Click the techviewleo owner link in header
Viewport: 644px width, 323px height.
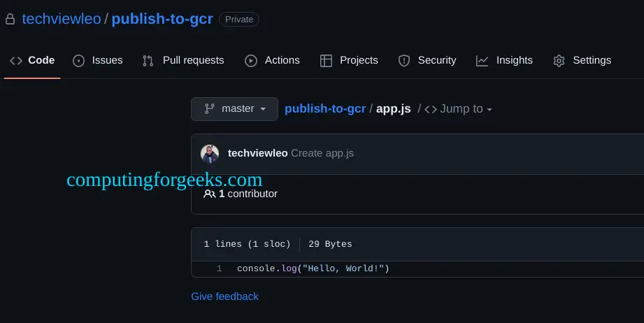[x=62, y=19]
